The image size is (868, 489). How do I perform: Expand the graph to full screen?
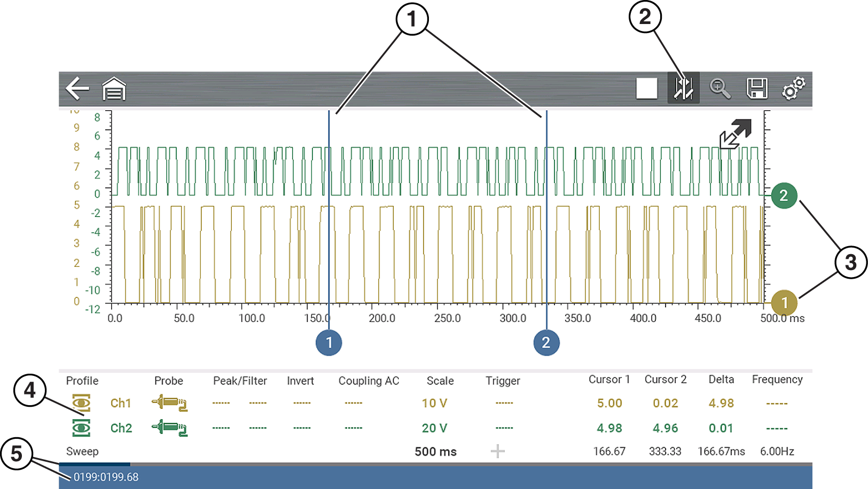tap(736, 133)
